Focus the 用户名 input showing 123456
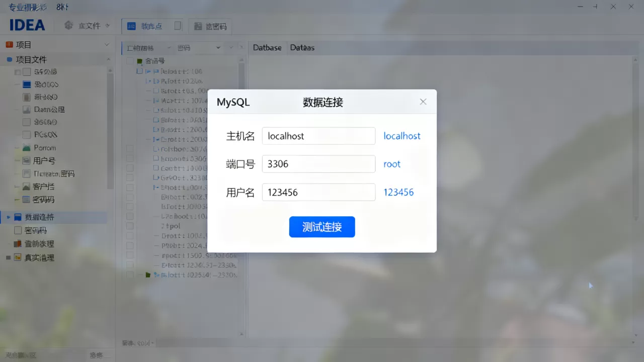This screenshot has width=644, height=362. [318, 192]
